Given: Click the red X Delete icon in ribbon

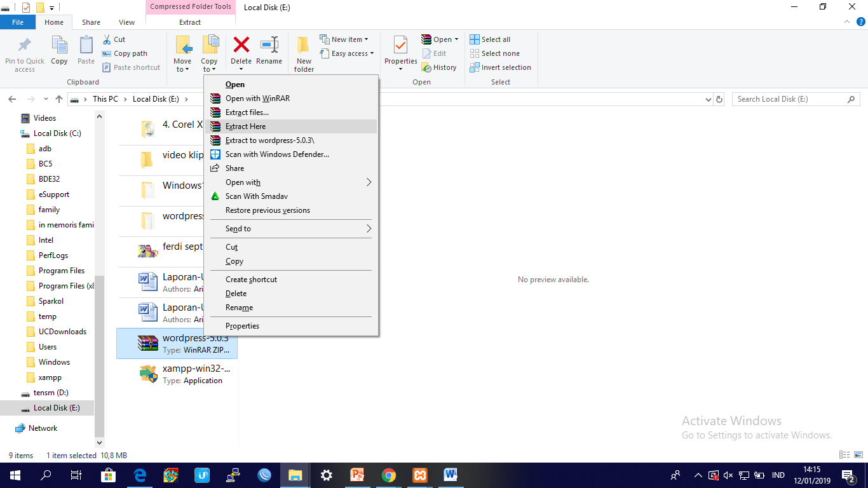Looking at the screenshot, I should pyautogui.click(x=241, y=45).
